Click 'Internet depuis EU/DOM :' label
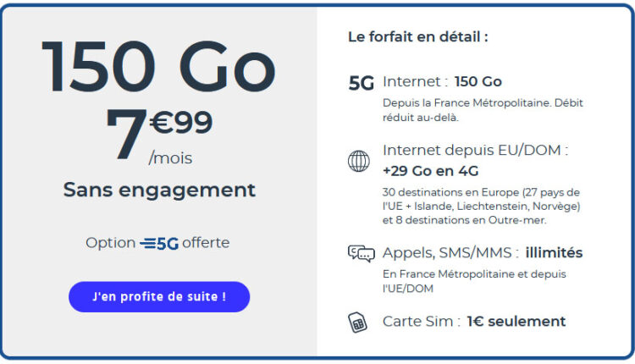Screen dimensions: 635x364 click(x=476, y=150)
